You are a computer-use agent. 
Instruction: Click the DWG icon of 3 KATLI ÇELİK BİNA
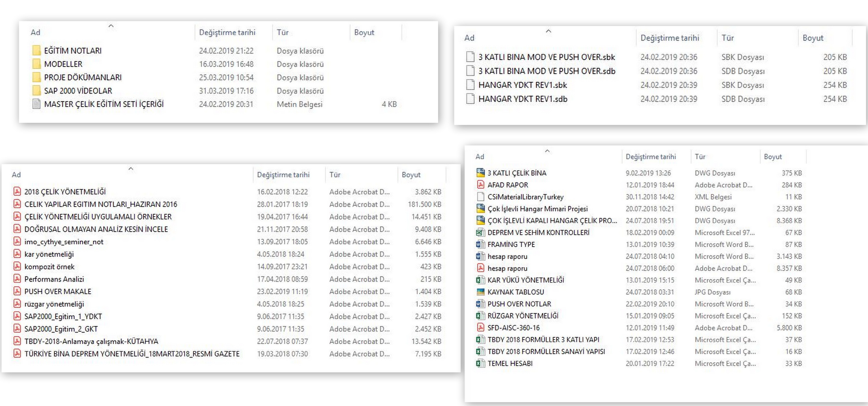tap(480, 173)
